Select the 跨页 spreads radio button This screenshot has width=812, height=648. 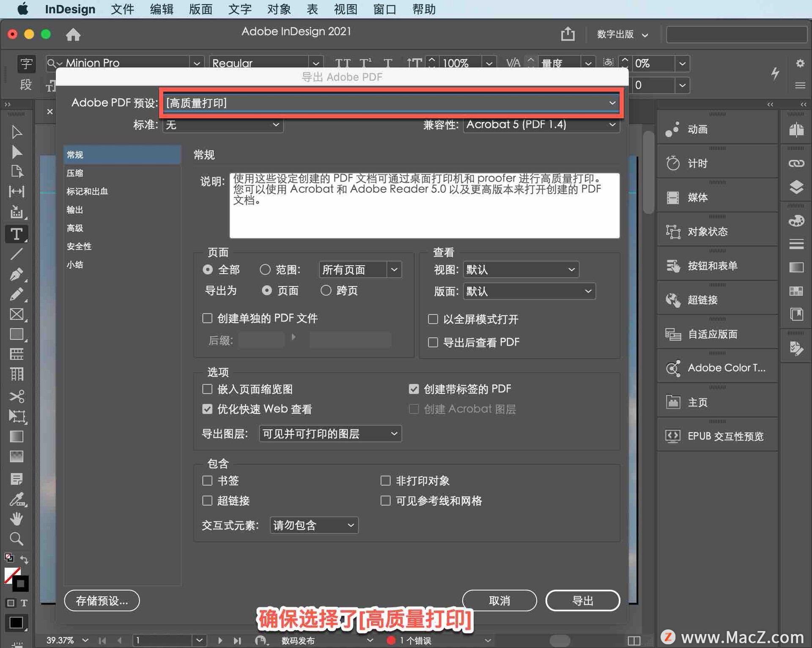(x=326, y=291)
